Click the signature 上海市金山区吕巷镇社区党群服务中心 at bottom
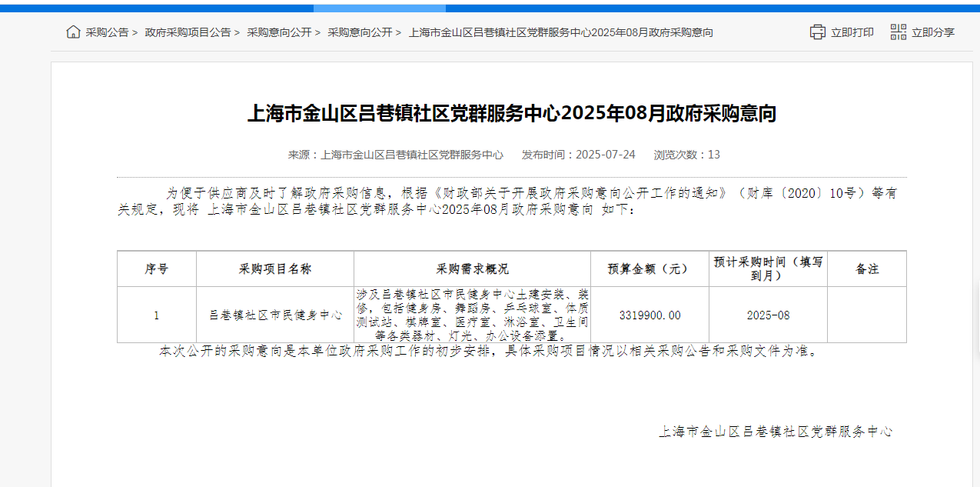This screenshot has height=487, width=980. click(776, 432)
